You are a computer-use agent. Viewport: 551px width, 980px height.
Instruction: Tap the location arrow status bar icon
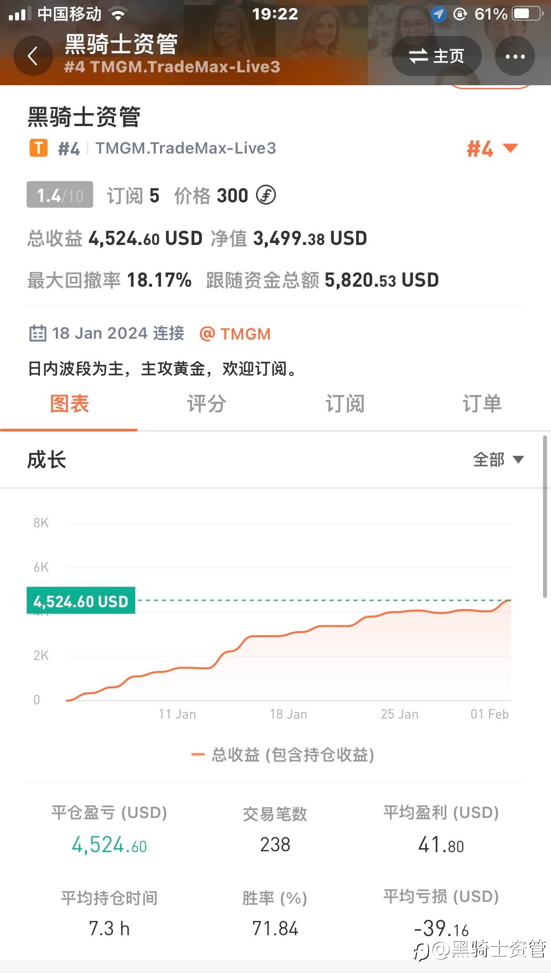tap(438, 14)
